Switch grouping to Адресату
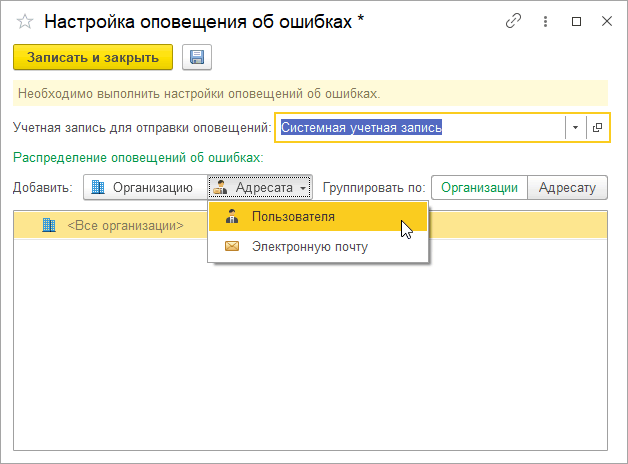The image size is (628, 464). 567,187
